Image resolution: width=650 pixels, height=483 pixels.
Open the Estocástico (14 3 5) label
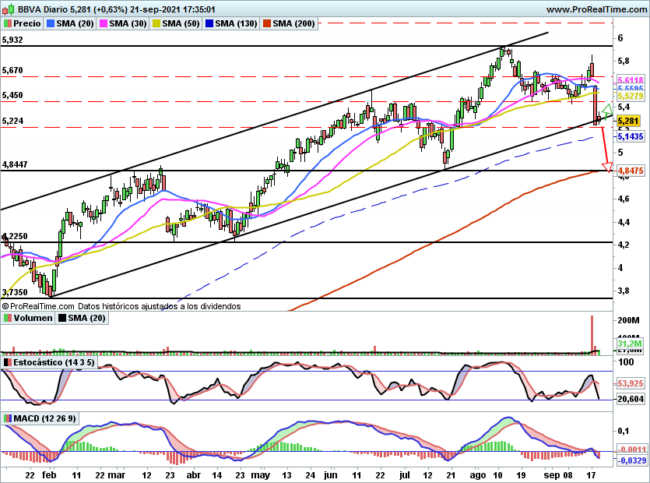tap(54, 362)
